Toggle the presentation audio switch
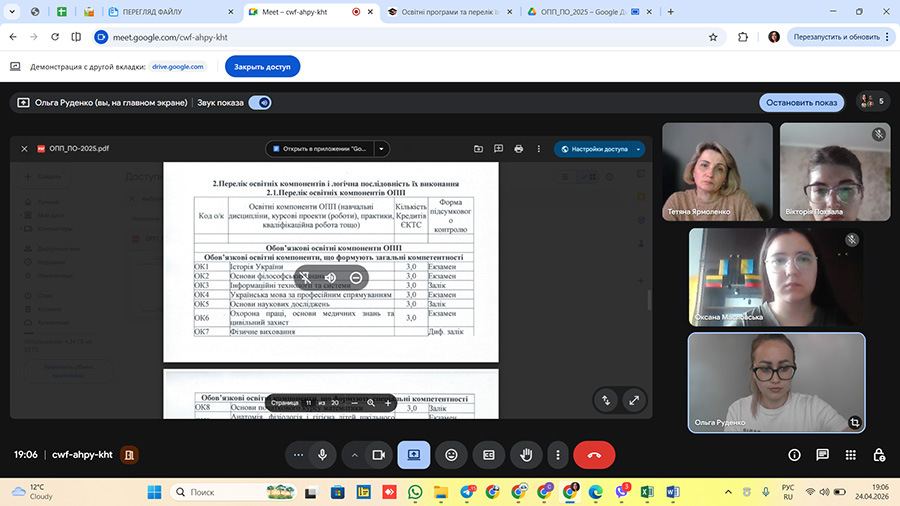The height and width of the screenshot is (506, 900). pyautogui.click(x=260, y=103)
